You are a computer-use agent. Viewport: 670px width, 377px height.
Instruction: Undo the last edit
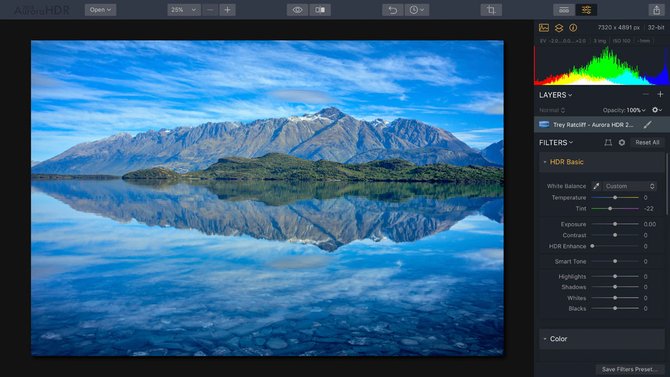coord(393,10)
